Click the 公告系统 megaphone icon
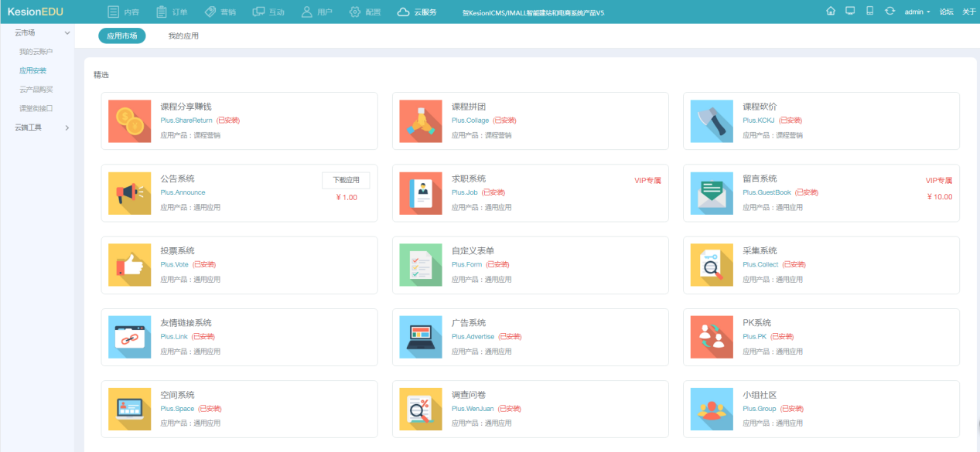The image size is (980, 452). pos(129,193)
